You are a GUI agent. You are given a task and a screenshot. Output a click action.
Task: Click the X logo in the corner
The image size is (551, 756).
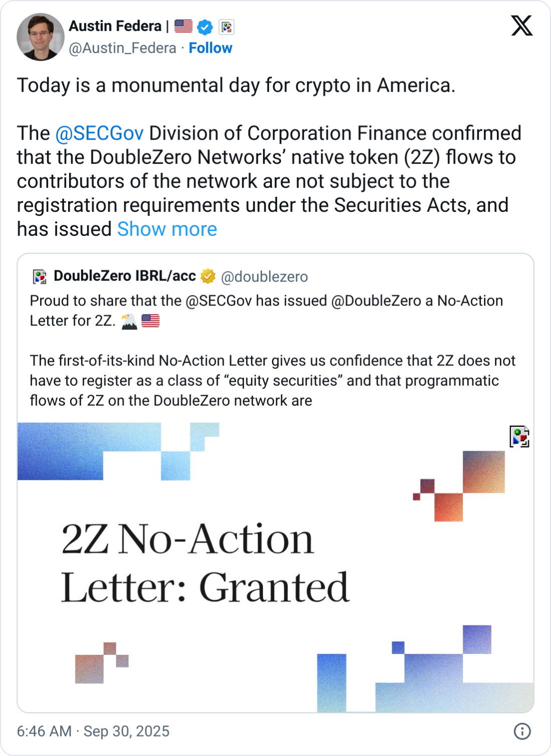tap(522, 25)
